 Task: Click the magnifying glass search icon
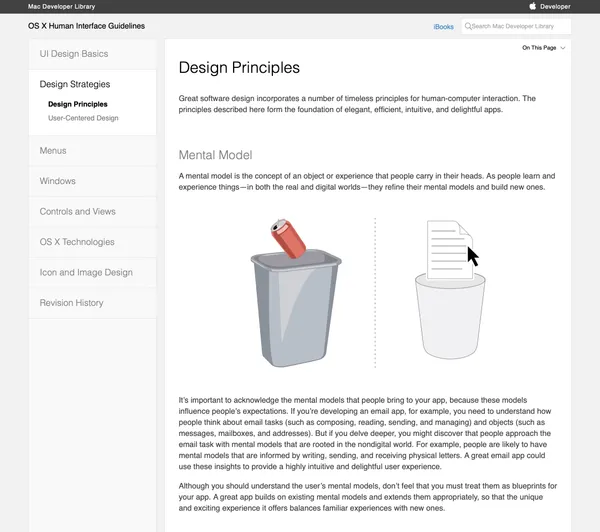(468, 26)
